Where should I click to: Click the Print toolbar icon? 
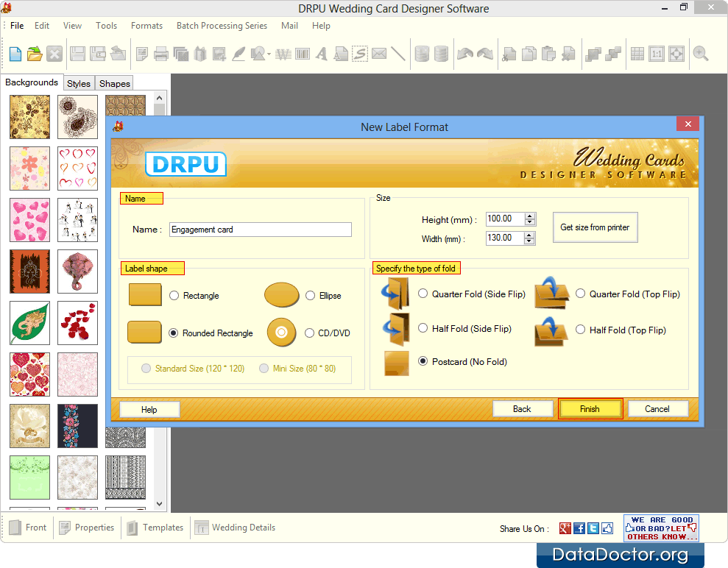pos(161,54)
